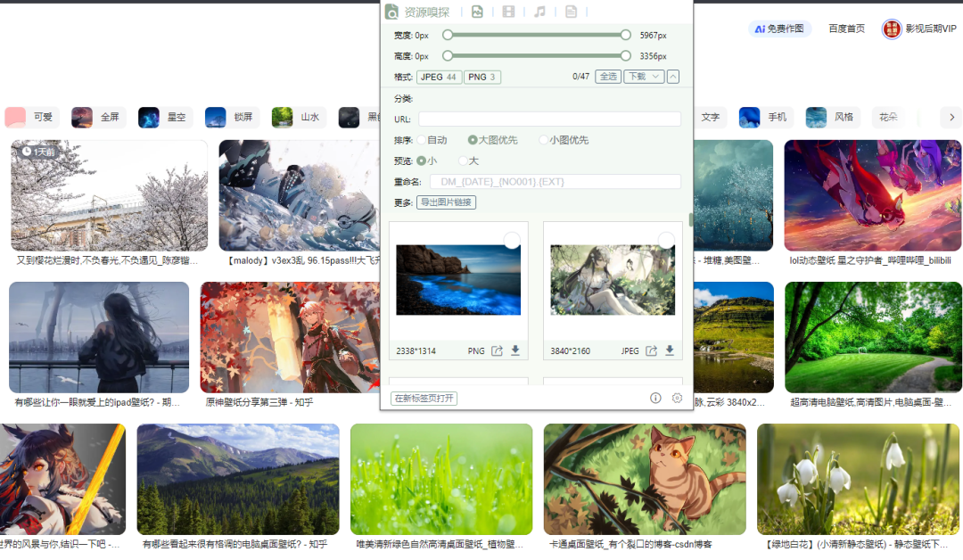Switch to the image resources tab icon
Image resolution: width=963 pixels, height=560 pixels.
(x=478, y=12)
